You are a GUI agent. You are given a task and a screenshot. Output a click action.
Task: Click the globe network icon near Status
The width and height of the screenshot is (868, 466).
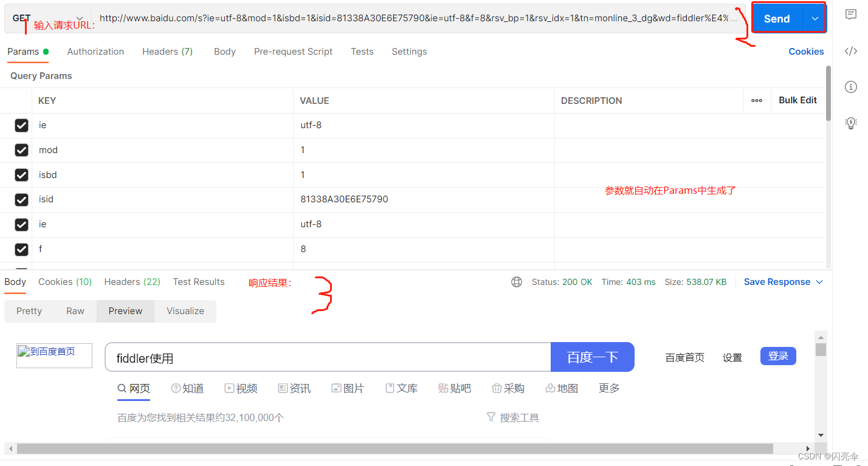tap(517, 282)
